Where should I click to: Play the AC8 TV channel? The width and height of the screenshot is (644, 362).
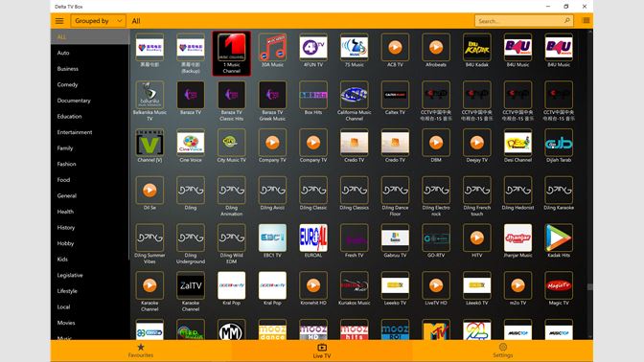[395, 51]
